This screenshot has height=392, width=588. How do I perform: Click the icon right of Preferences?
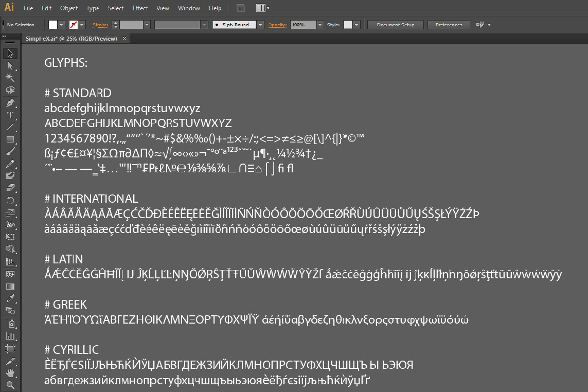480,24
